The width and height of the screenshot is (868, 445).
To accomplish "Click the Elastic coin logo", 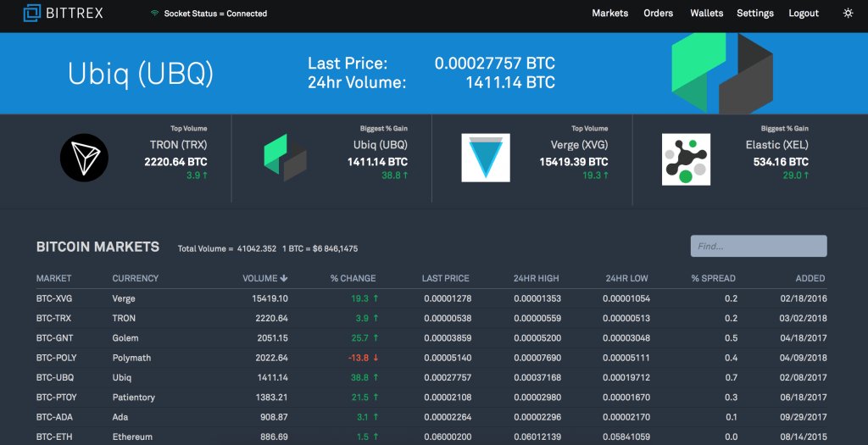I will coord(686,159).
